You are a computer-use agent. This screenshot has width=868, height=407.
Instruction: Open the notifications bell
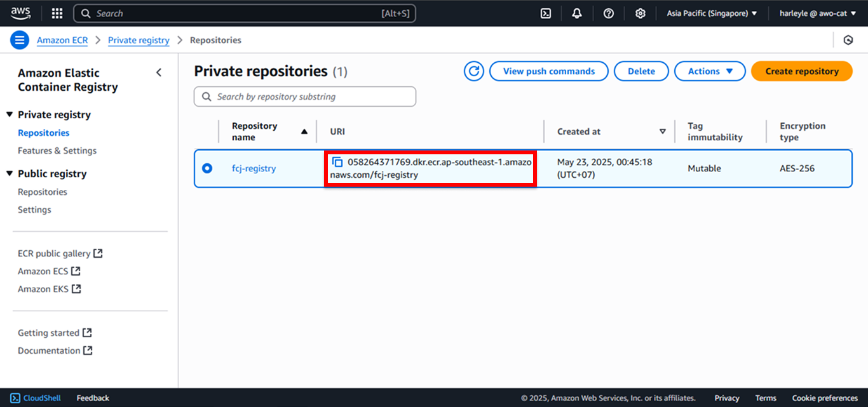[x=577, y=13]
